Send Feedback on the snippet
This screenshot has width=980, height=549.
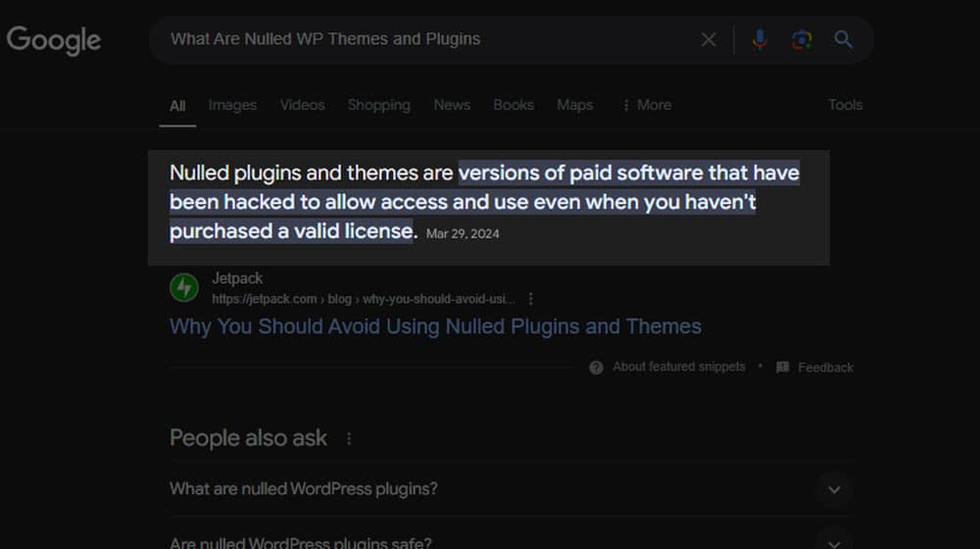pyautogui.click(x=825, y=368)
